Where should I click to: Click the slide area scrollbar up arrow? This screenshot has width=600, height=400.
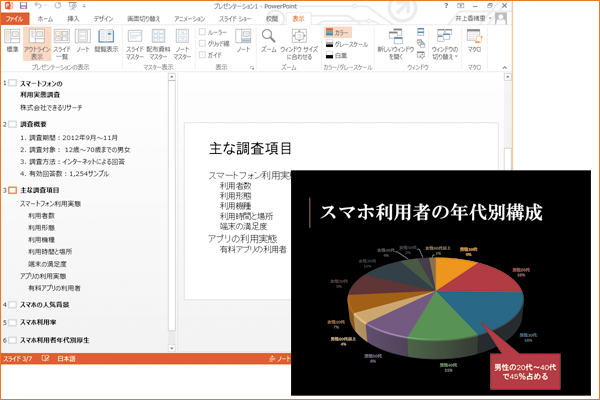click(x=507, y=77)
